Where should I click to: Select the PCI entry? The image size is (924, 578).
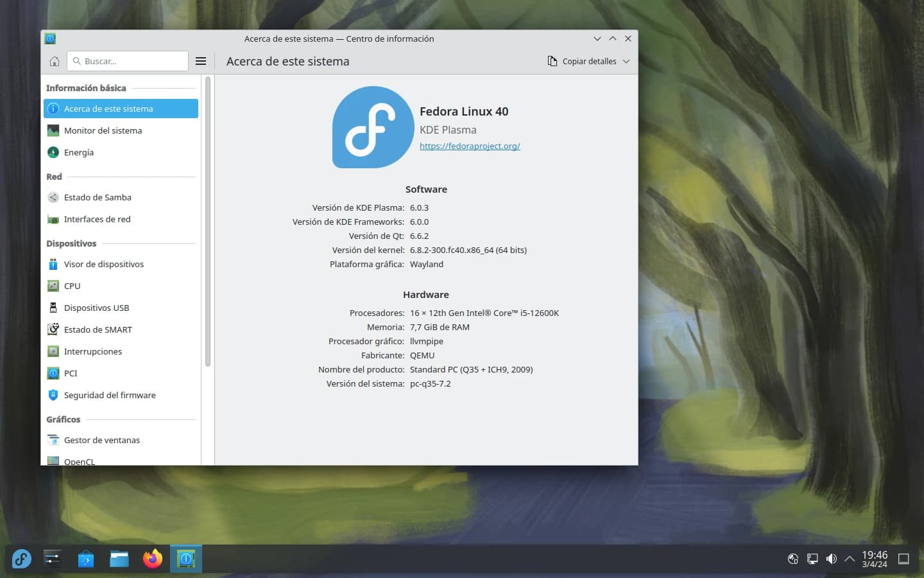coord(121,373)
